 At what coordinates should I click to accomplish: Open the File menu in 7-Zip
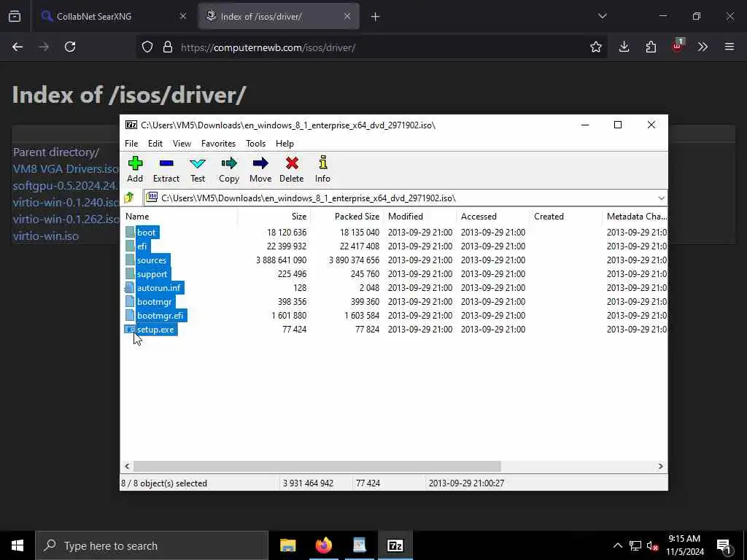point(131,144)
